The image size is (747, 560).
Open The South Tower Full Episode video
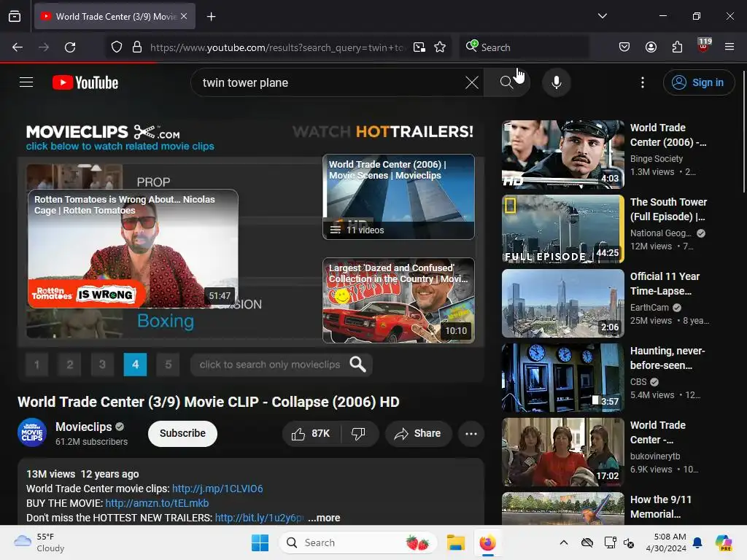(563, 228)
